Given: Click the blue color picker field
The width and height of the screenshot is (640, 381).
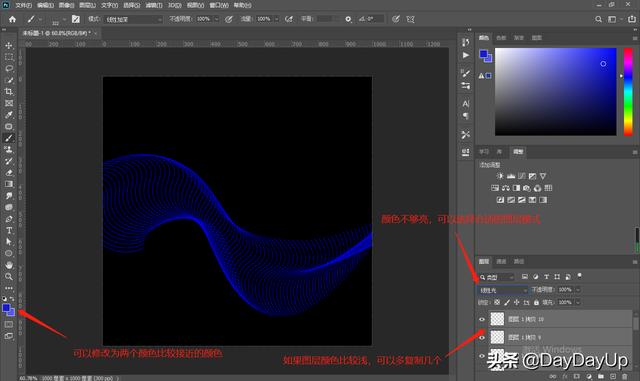Looking at the screenshot, I should 556,92.
